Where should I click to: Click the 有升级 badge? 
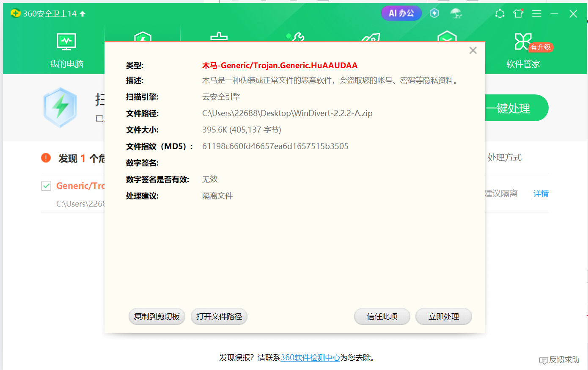(x=541, y=47)
